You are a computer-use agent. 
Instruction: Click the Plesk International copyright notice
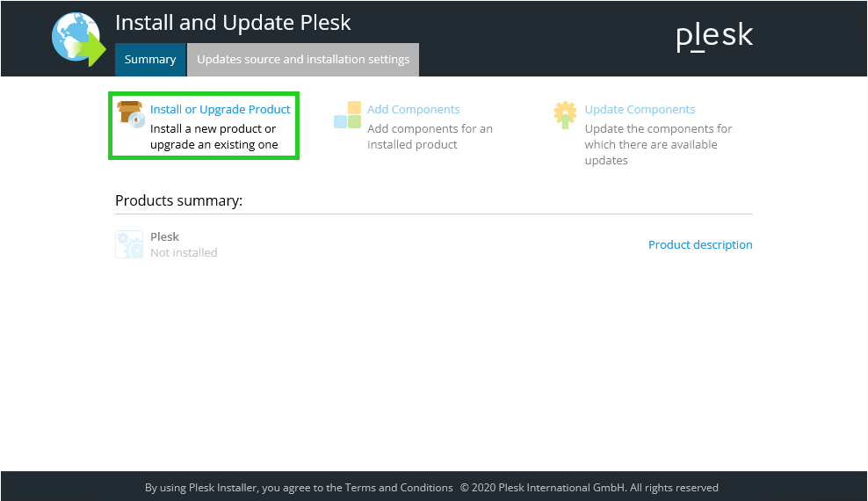[x=589, y=488]
